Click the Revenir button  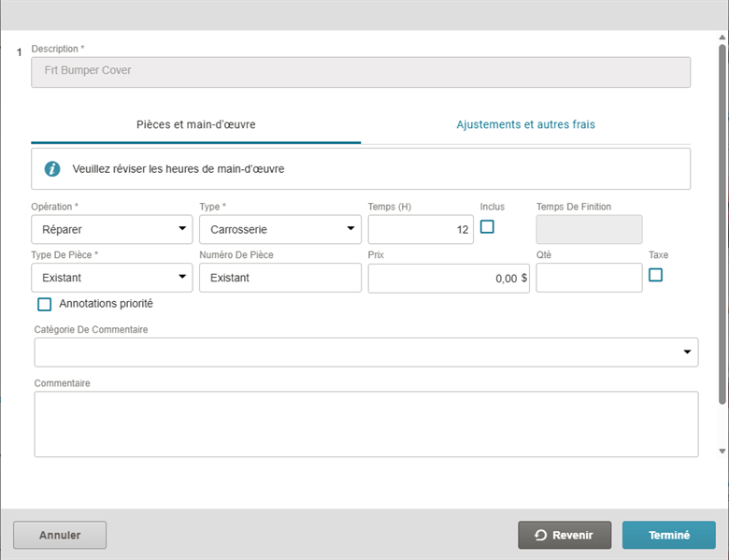click(565, 536)
